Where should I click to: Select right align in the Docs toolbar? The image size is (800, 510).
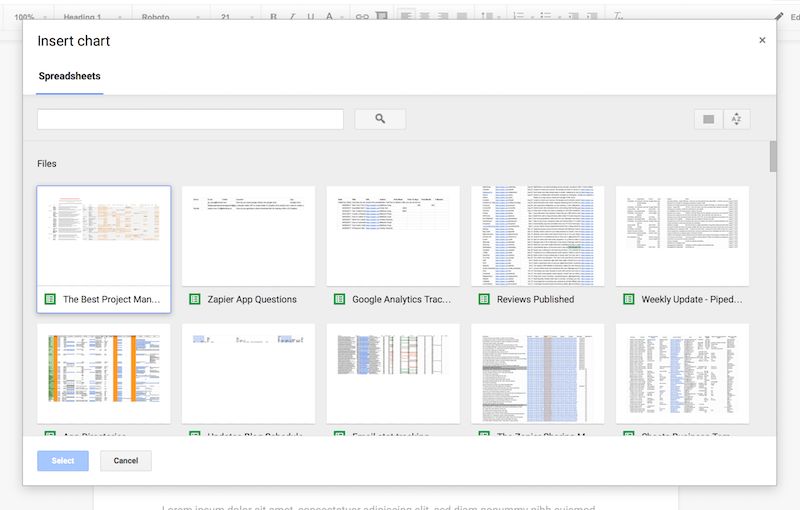(x=443, y=17)
